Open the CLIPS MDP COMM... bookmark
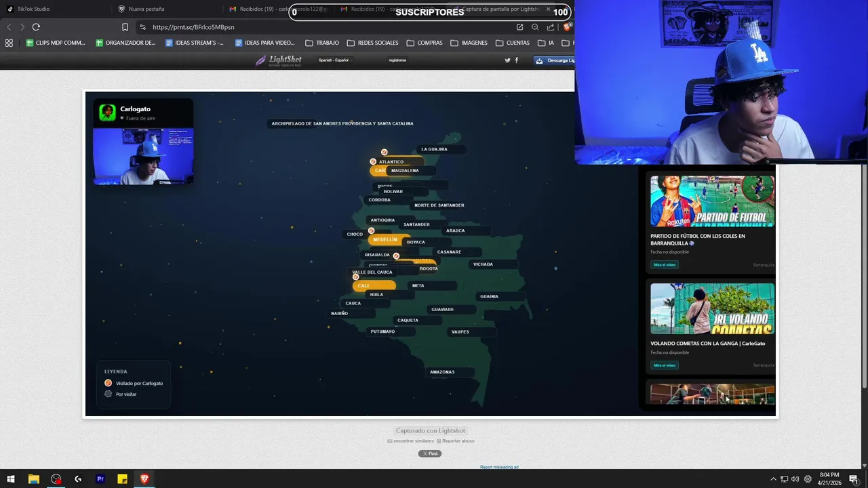868x488 pixels. click(x=56, y=43)
